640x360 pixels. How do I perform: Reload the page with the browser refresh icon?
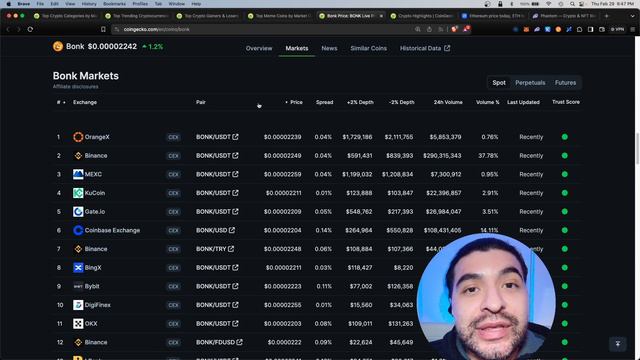click(x=30, y=29)
